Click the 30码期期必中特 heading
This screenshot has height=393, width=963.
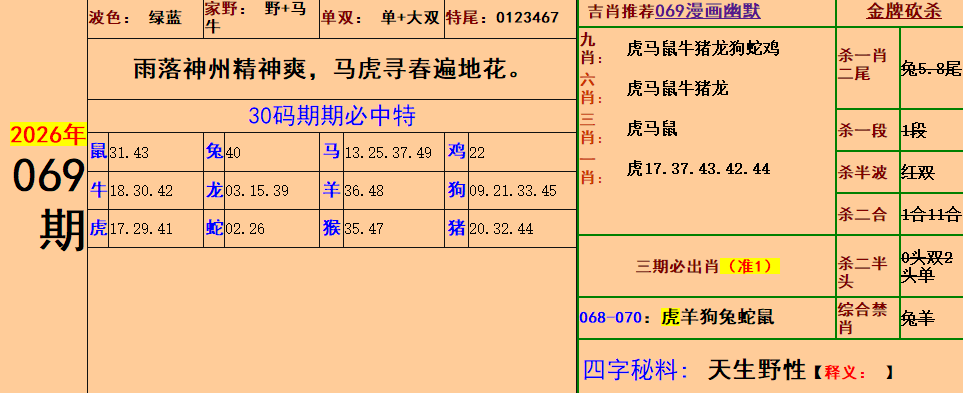tap(332, 115)
